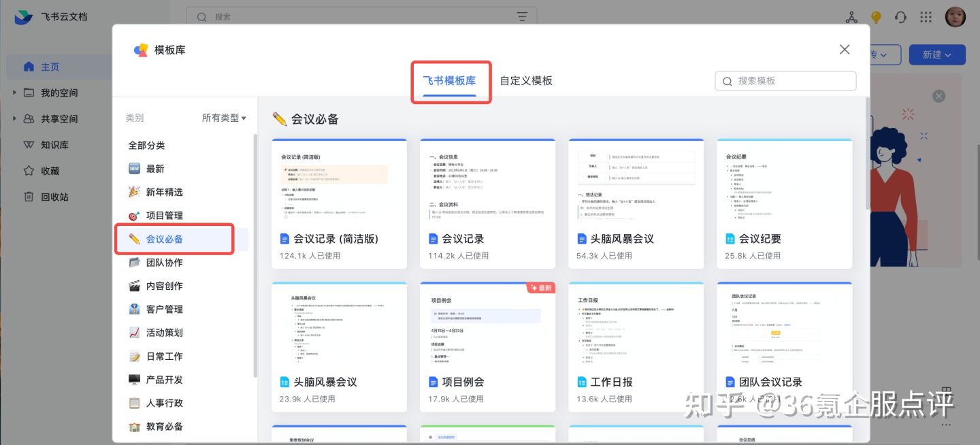The height and width of the screenshot is (445, 980).
Task: Click the 团队会议记录 template title
Action: (770, 382)
